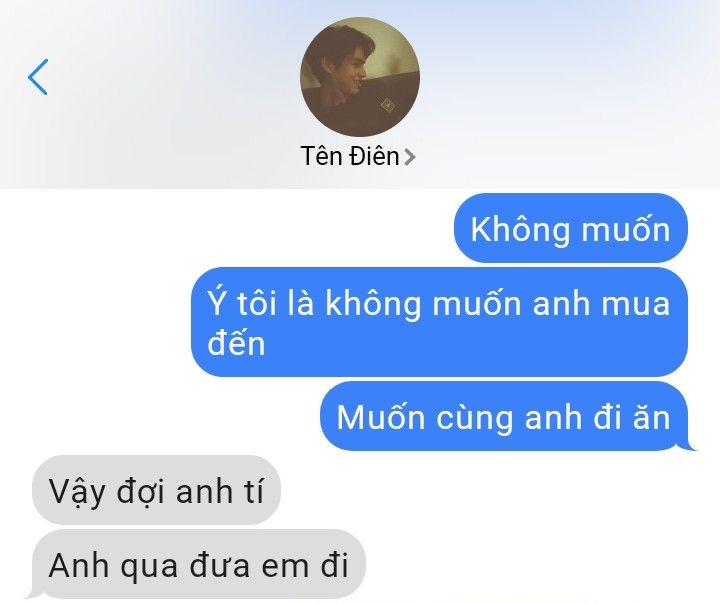Select the "Không muốn" message bubble

tap(571, 228)
